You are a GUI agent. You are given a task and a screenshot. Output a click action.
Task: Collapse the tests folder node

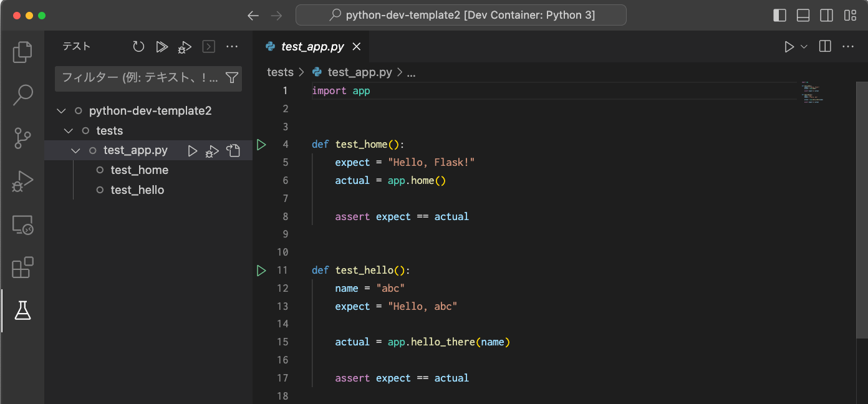point(69,131)
